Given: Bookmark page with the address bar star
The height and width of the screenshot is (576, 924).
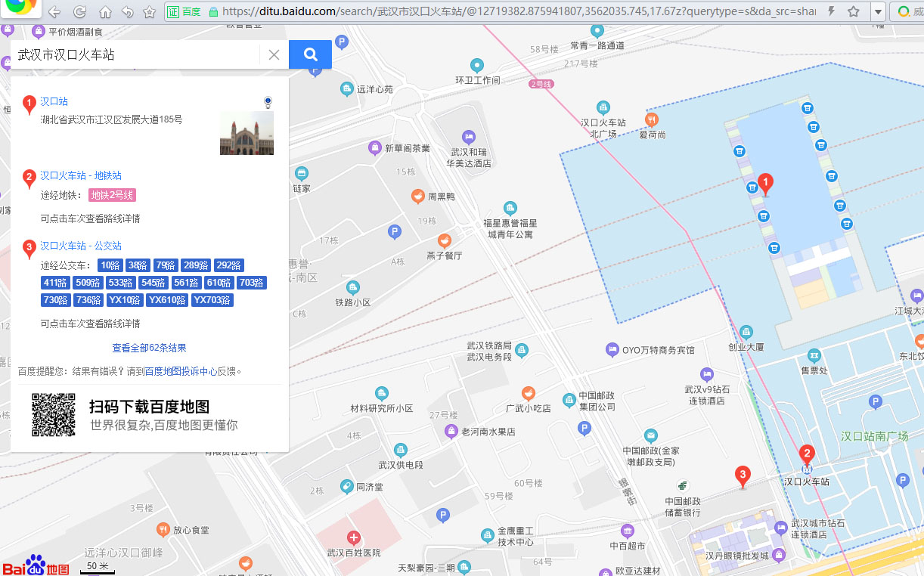Looking at the screenshot, I should click(854, 11).
